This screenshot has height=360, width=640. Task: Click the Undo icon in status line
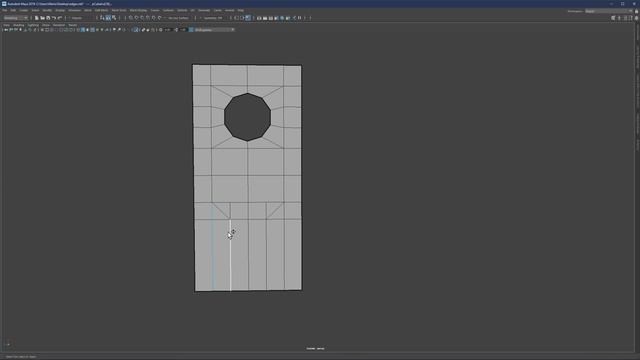54,18
